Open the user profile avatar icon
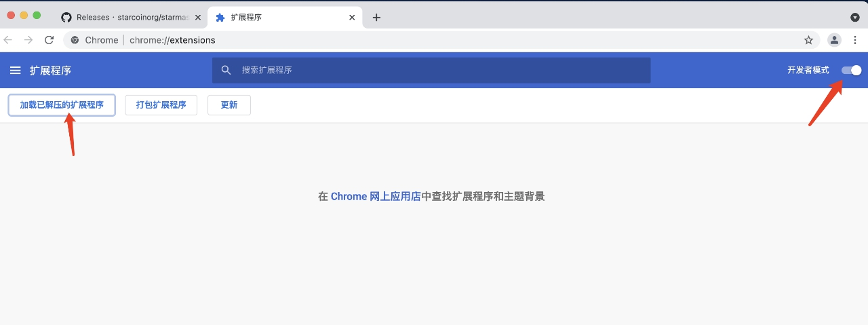This screenshot has height=325, width=868. 834,40
